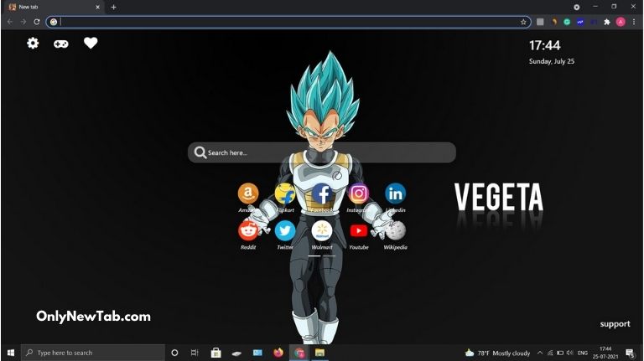Viewport: 644px width, 361px height.
Task: Click ENG language indicator
Action: tap(583, 353)
